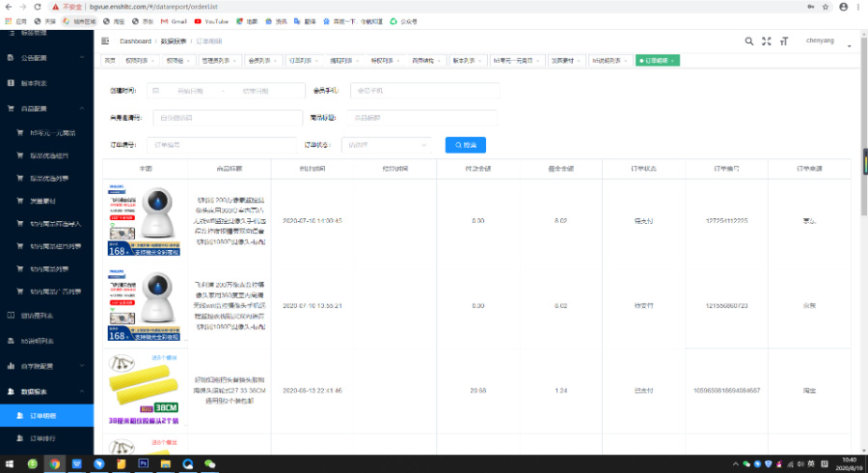Image resolution: width=868 pixels, height=473 pixels.
Task: Click the header search magnifier icon
Action: pyautogui.click(x=749, y=42)
